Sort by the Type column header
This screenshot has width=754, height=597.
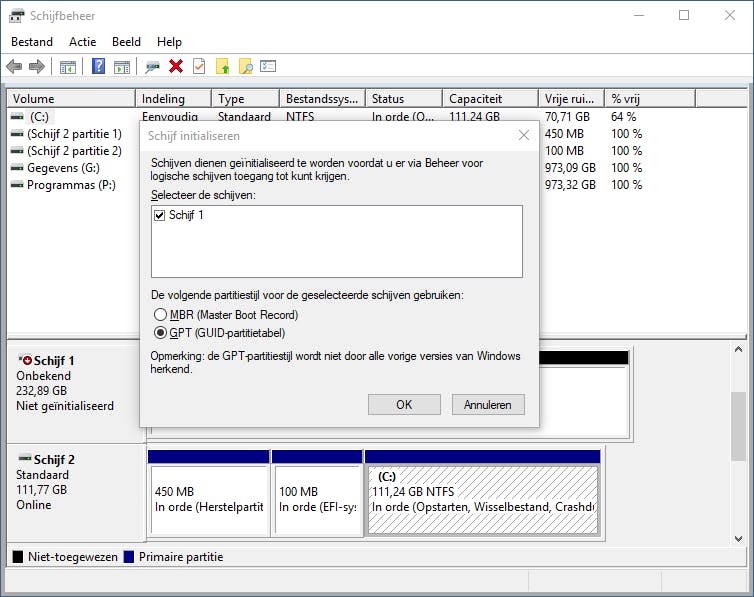246,99
